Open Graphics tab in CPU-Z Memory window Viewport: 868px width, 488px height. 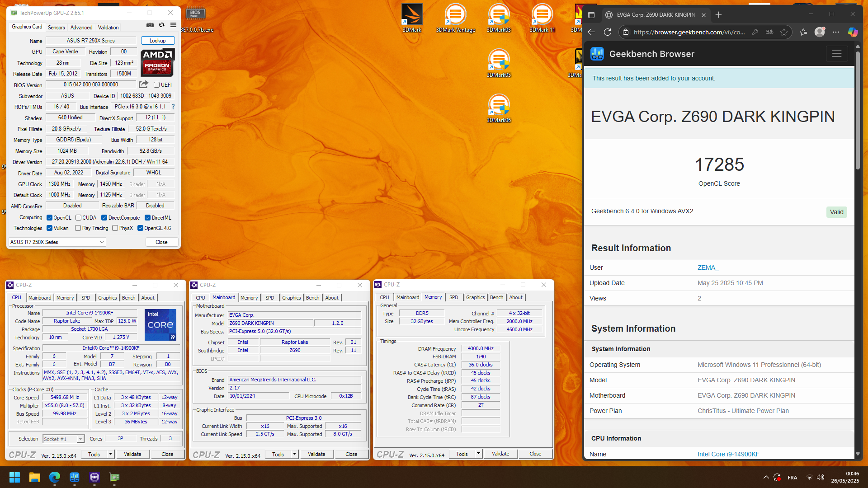(x=476, y=297)
